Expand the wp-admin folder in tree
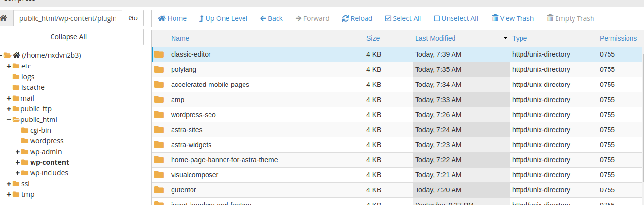The image size is (644, 205). 17,152
